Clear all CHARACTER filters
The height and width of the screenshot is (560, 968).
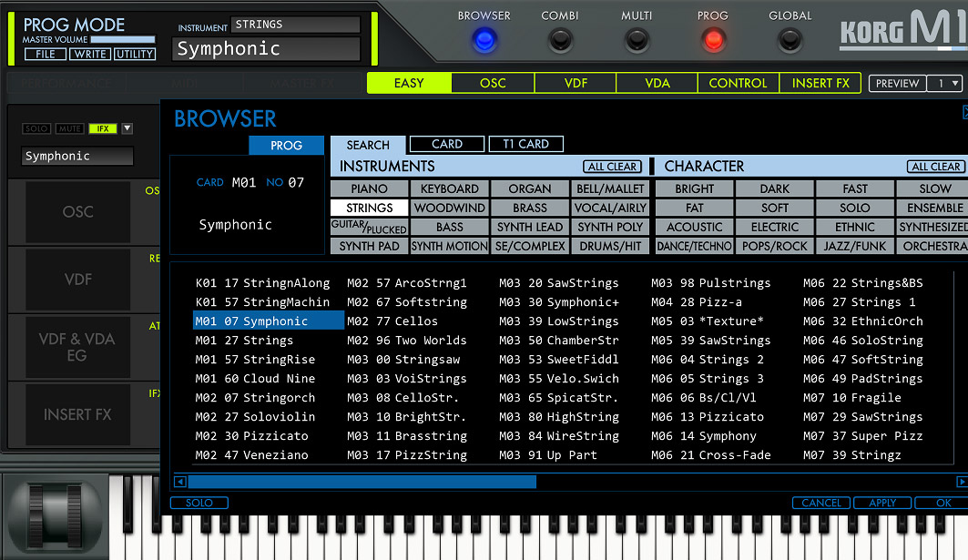tap(936, 167)
